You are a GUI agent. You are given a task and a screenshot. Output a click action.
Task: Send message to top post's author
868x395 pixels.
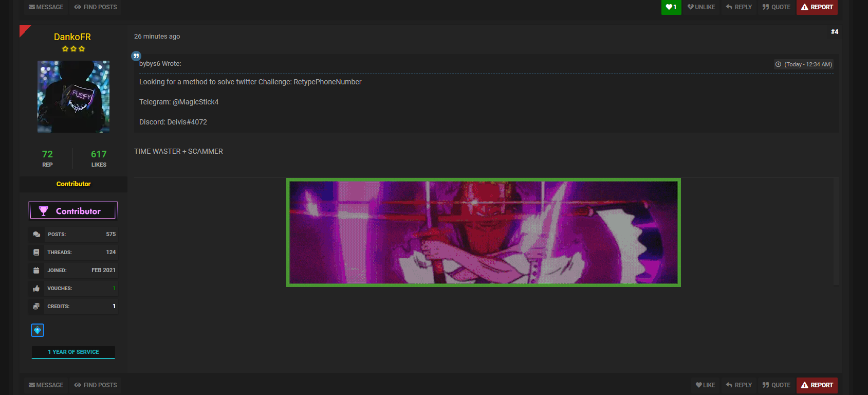point(46,7)
